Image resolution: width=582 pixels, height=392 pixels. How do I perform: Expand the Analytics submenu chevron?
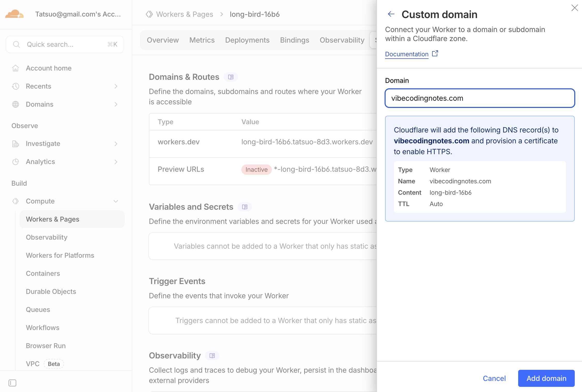pos(116,162)
